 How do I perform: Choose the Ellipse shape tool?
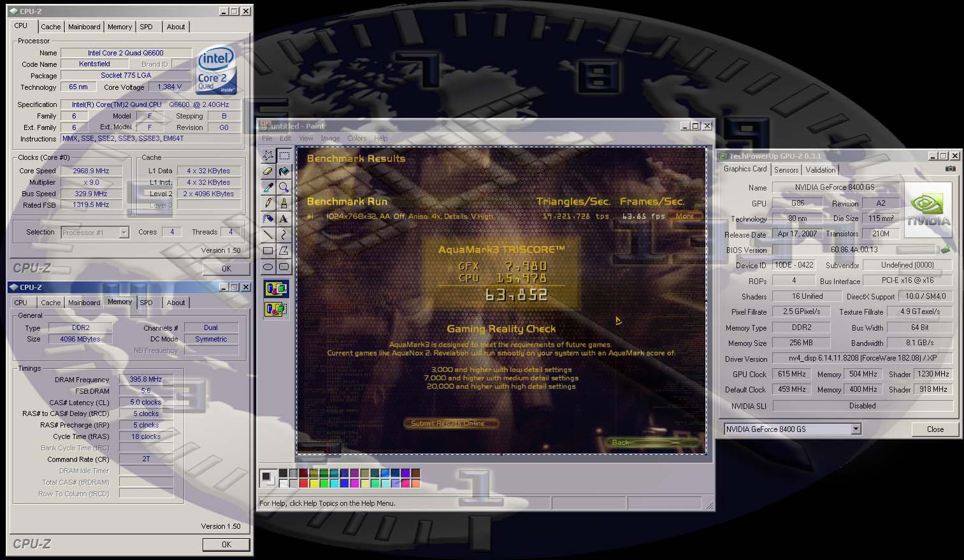(268, 267)
